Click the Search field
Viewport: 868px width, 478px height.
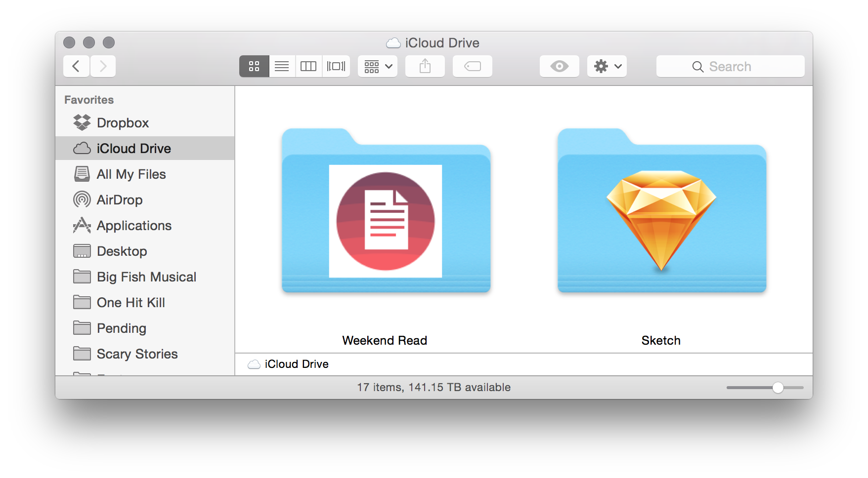pyautogui.click(x=731, y=66)
